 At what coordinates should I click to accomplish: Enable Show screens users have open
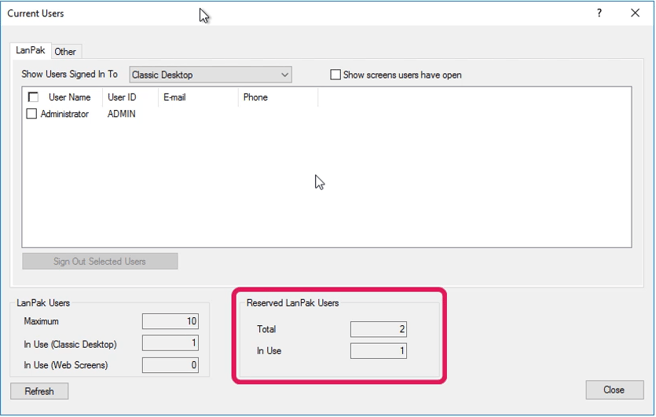[x=335, y=75]
